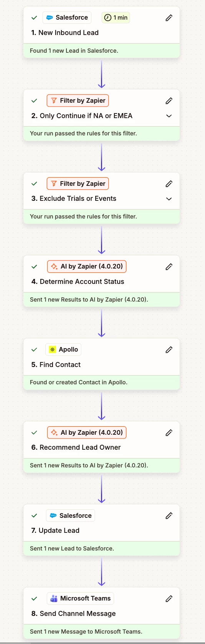Screen dimensions: 205x644
Task: Edit the Exclude Trials or Events step
Action: (x=169, y=184)
